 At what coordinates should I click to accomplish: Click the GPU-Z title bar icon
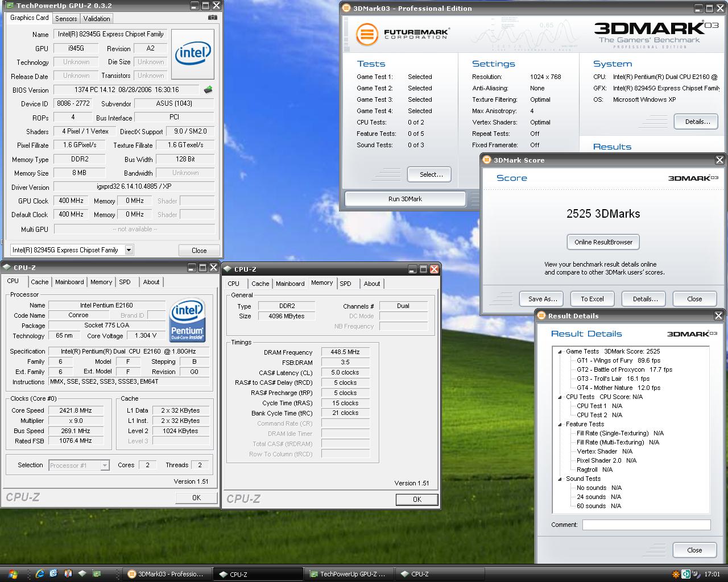tap(9, 6)
